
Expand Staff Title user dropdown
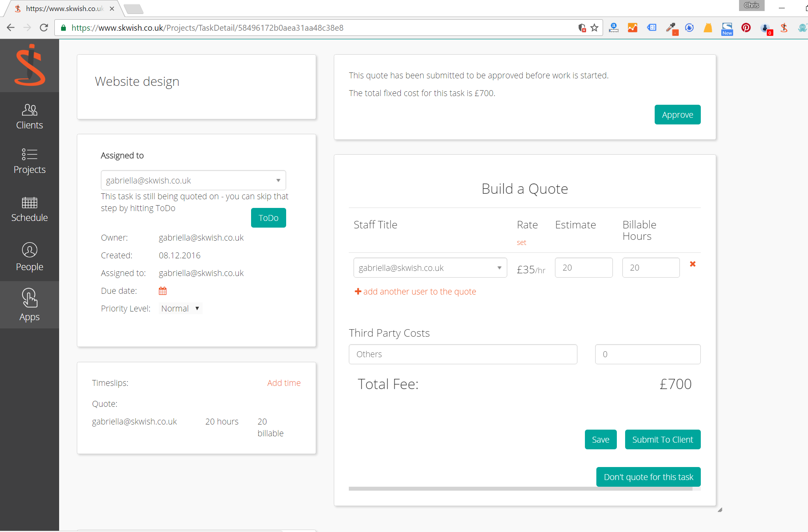click(430, 268)
